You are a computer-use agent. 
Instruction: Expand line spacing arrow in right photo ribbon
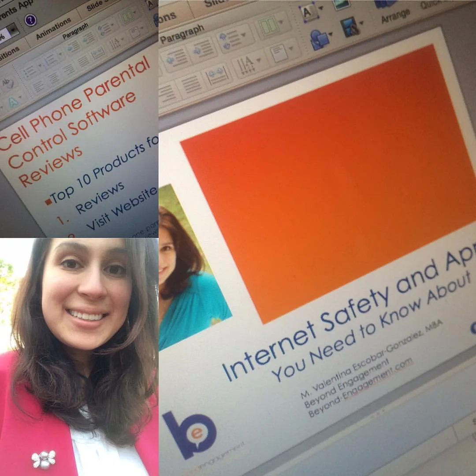243,35
